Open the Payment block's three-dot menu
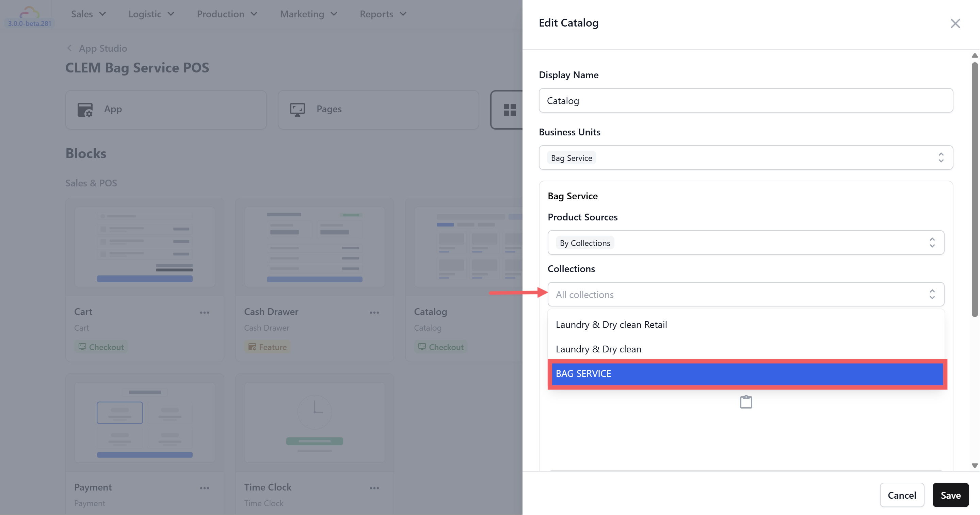This screenshot has height=515, width=980. (x=204, y=488)
